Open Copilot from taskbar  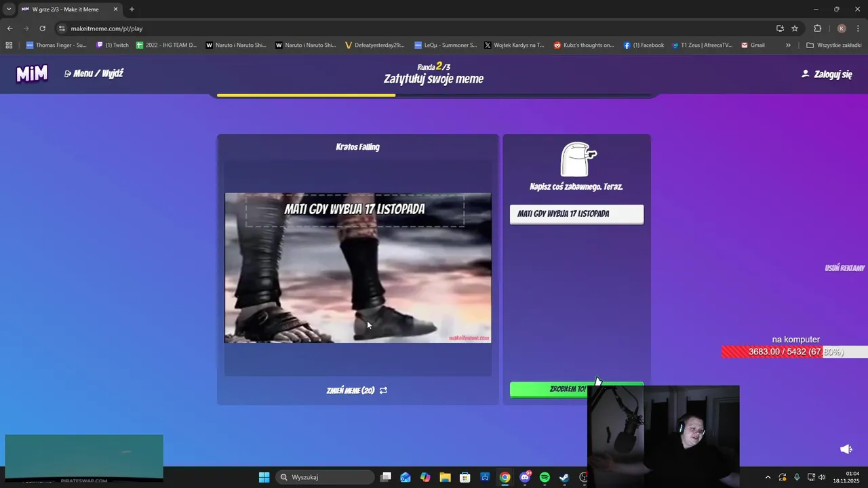click(425, 477)
